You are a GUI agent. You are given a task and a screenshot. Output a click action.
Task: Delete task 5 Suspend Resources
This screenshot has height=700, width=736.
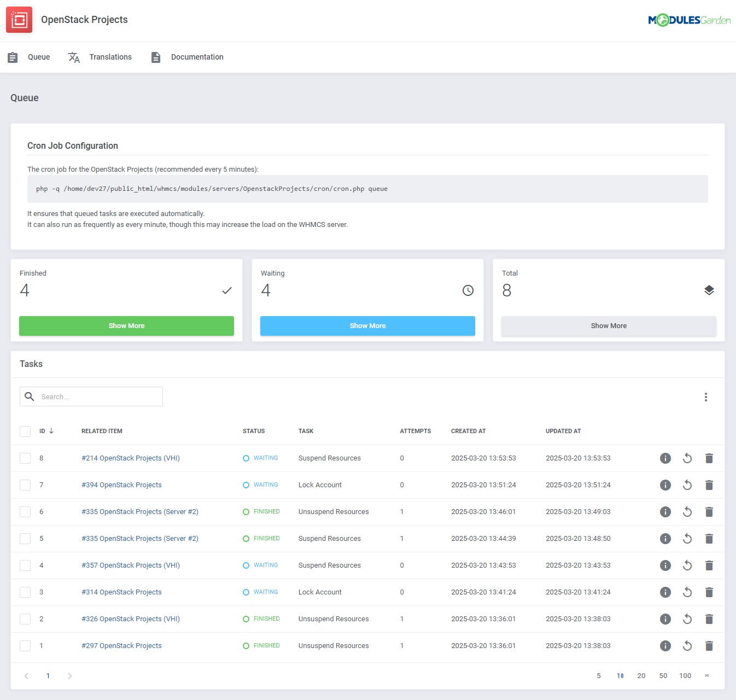click(x=709, y=539)
